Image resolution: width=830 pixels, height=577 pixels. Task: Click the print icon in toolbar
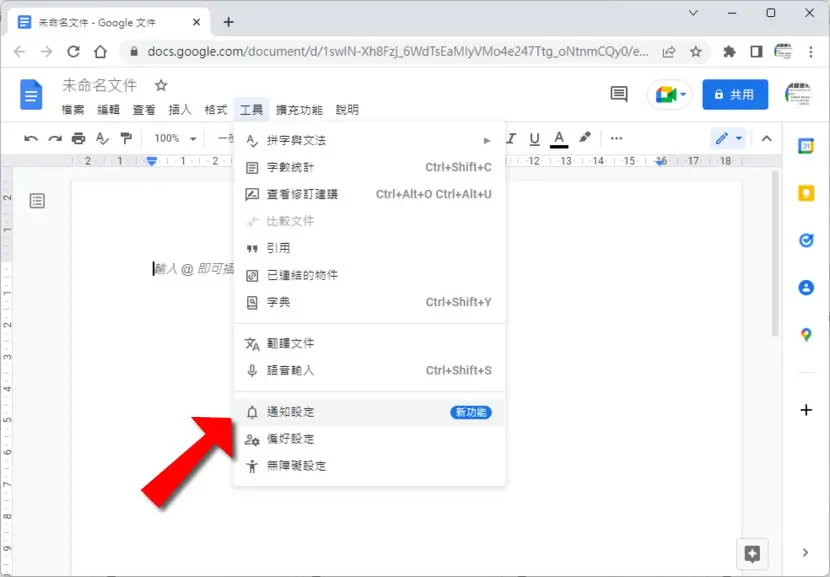[x=78, y=139]
